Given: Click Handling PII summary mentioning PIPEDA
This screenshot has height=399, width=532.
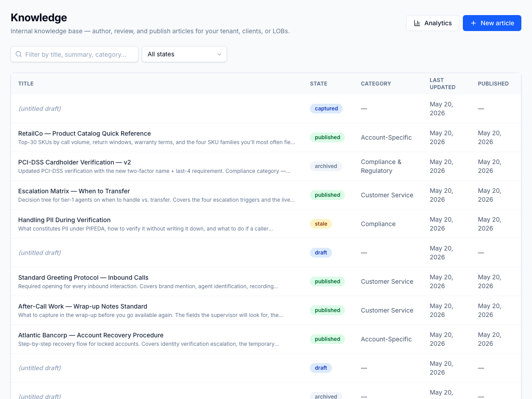Looking at the screenshot, I should coord(145,229).
